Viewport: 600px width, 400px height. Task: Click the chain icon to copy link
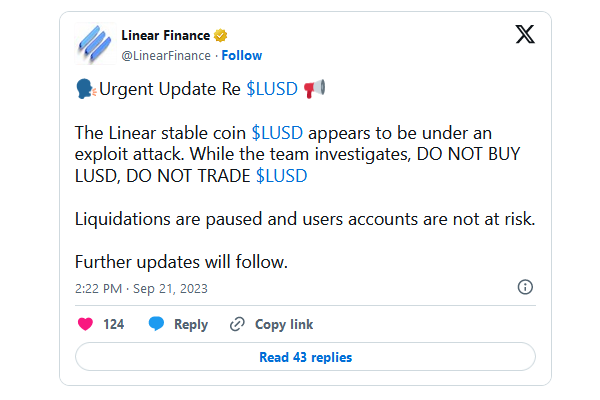coord(237,324)
